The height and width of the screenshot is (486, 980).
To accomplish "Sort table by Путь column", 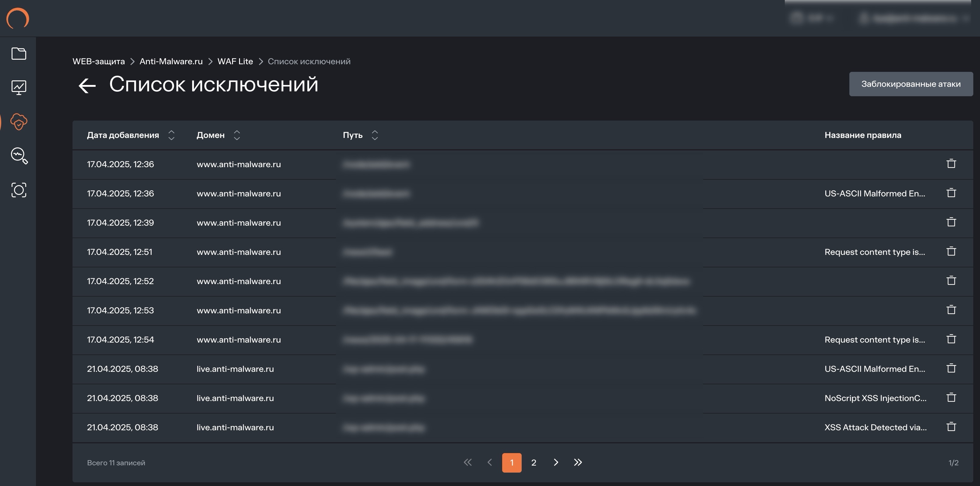I will [x=375, y=135].
